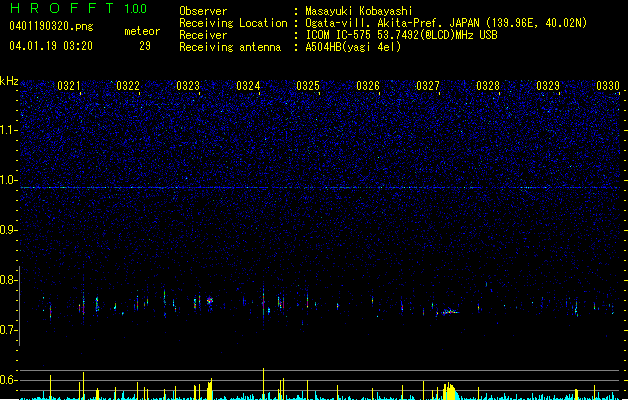This screenshot has height=400, width=629.
Task: Click time marker 0323
Action: [188, 86]
